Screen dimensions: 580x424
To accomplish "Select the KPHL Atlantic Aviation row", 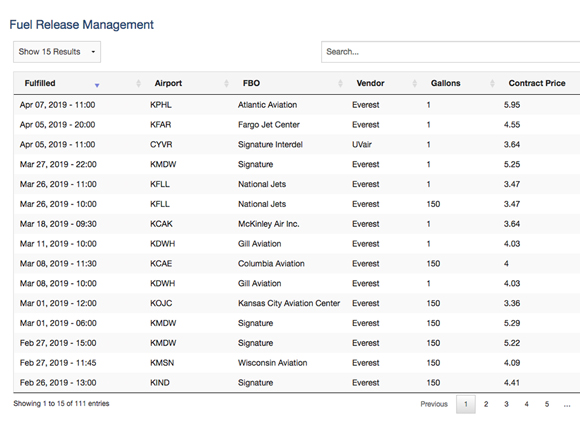I will (297, 105).
